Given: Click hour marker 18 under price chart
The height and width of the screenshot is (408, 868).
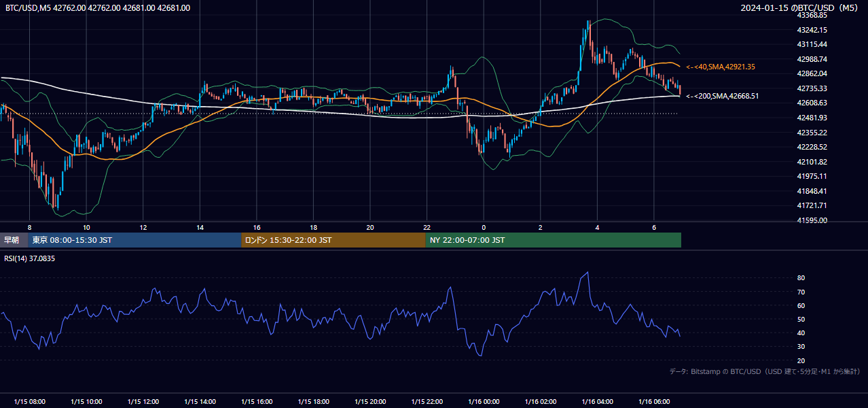Looking at the screenshot, I should 313,227.
